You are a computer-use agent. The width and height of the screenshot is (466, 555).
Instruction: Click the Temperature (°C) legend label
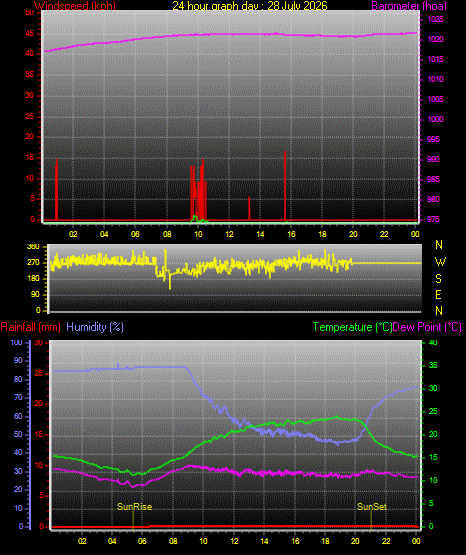(x=352, y=327)
